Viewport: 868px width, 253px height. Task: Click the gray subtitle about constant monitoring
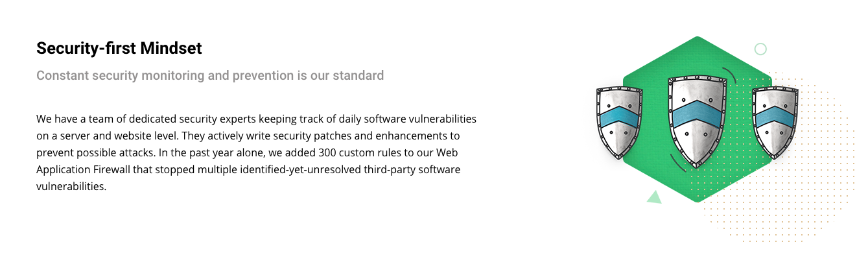[210, 75]
